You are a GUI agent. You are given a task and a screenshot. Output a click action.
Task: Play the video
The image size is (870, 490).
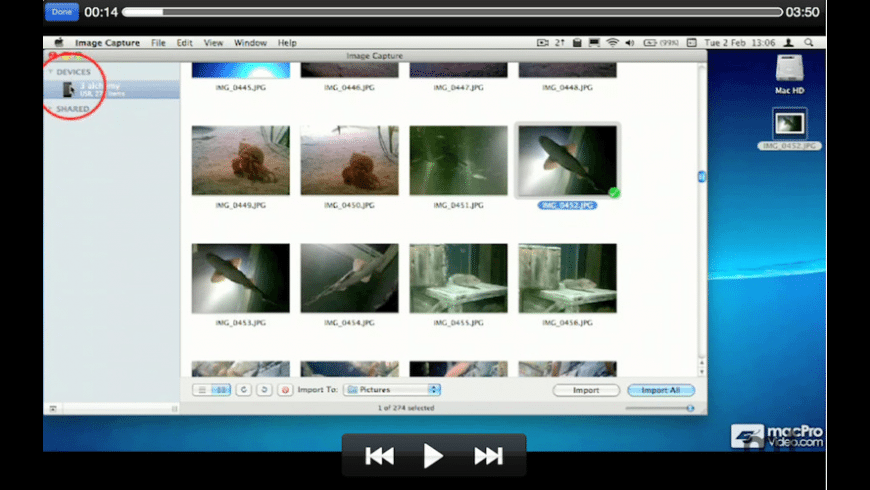point(433,456)
